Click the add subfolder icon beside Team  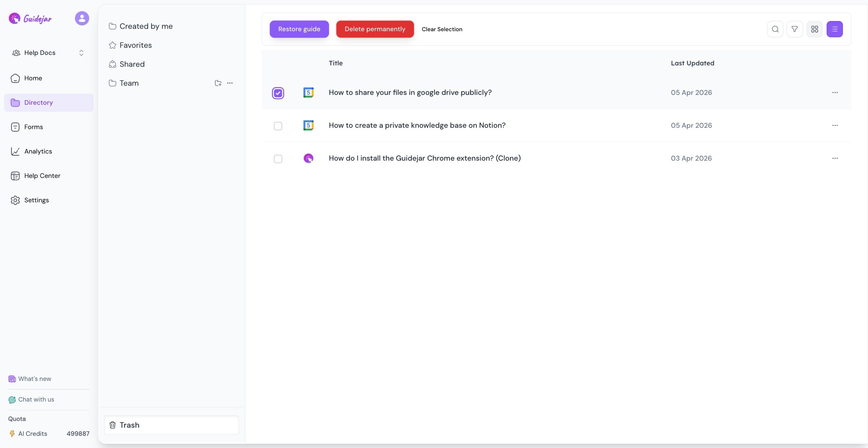point(218,83)
